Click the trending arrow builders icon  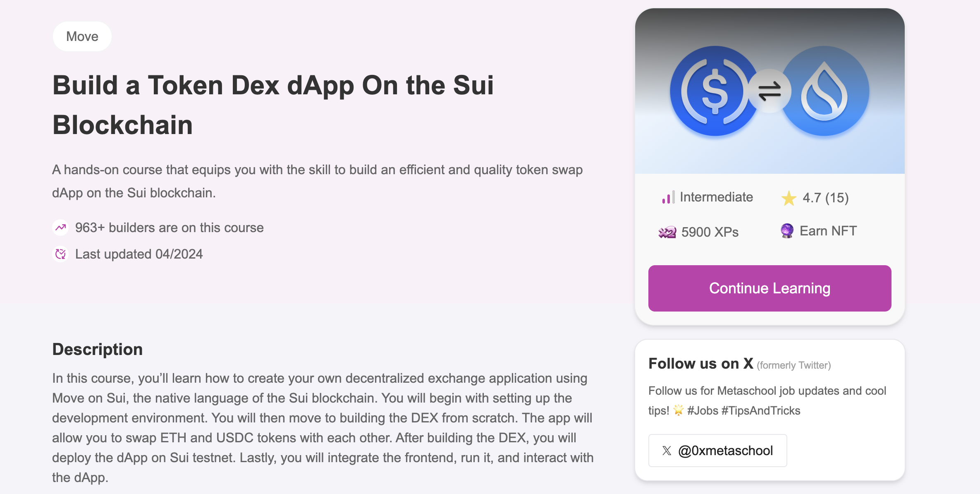pyautogui.click(x=61, y=228)
